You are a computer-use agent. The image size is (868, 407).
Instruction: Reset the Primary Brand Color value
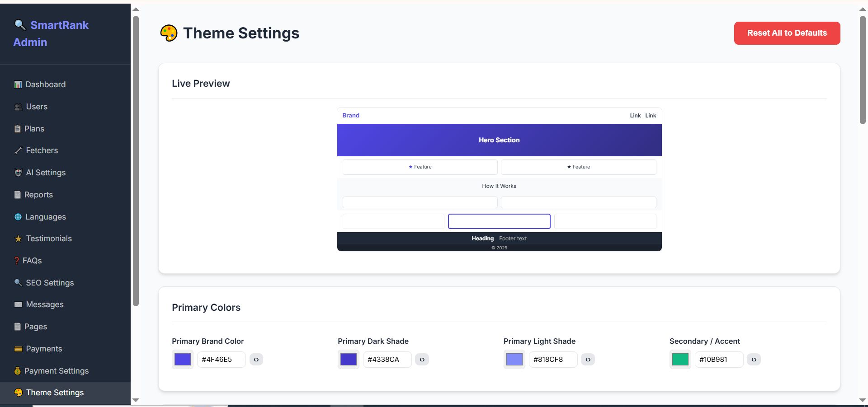coord(256,360)
